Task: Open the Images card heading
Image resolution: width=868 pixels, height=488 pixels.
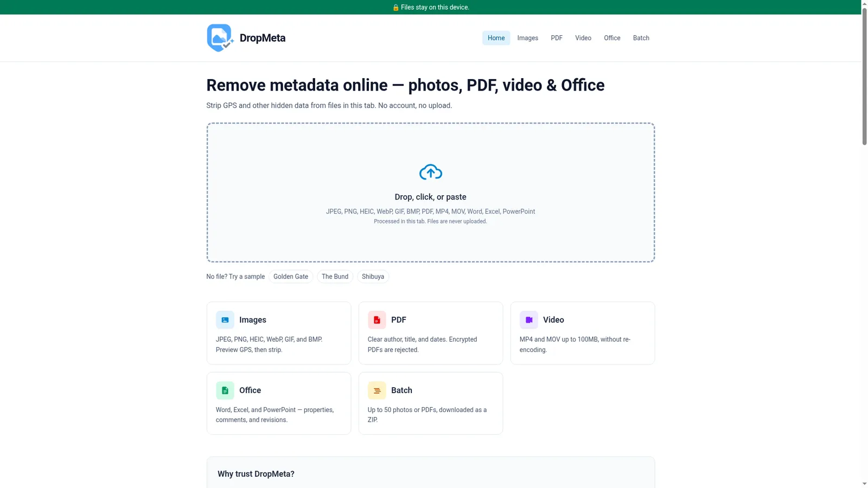Action: tap(253, 320)
